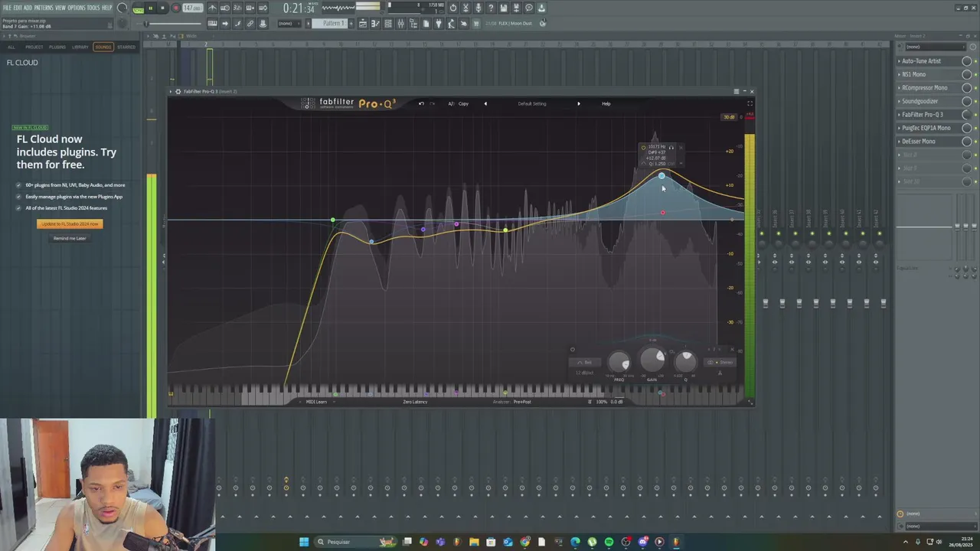Open the 12 dB/oct slope dropdown

coord(584,373)
